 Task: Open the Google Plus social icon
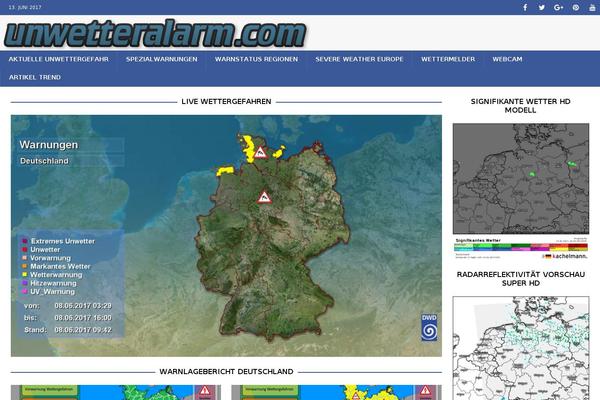click(x=558, y=7)
